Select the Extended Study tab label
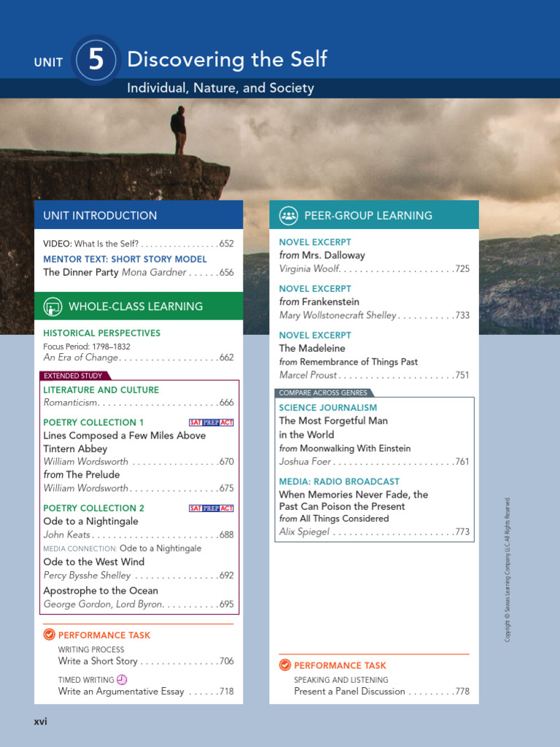The height and width of the screenshot is (747, 560). click(x=74, y=376)
